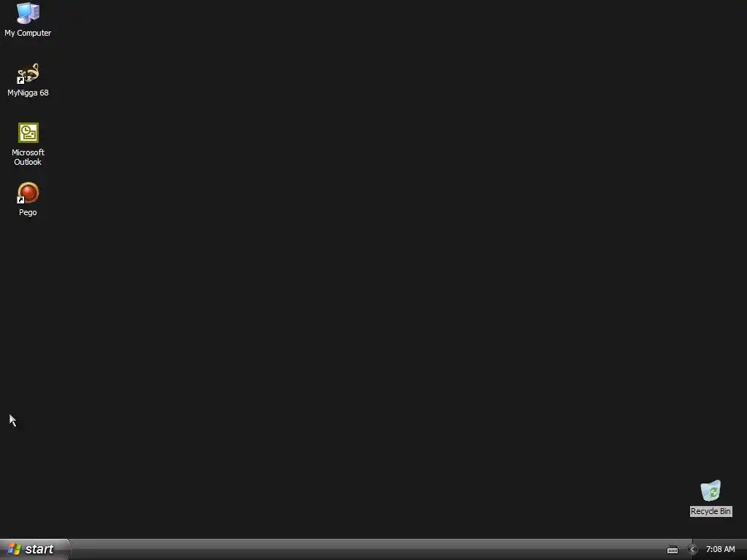Click the highlighted Recycle Bin label
The width and height of the screenshot is (747, 560).
pos(711,511)
